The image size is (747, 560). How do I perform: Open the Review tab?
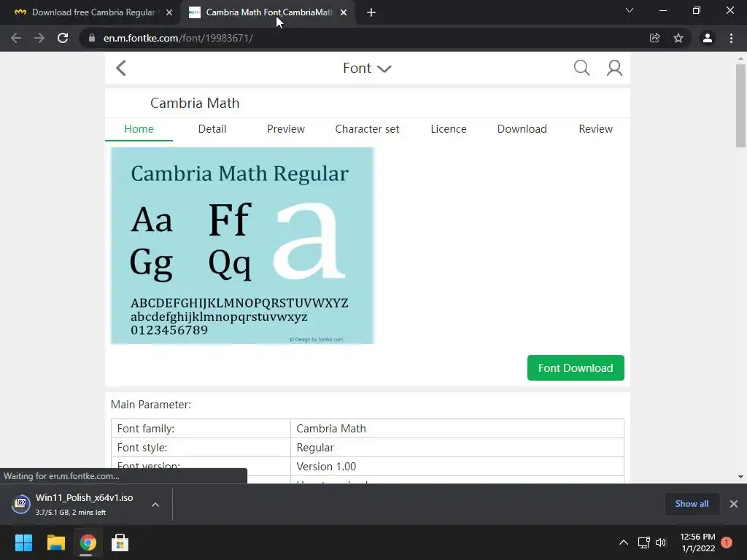coord(595,129)
